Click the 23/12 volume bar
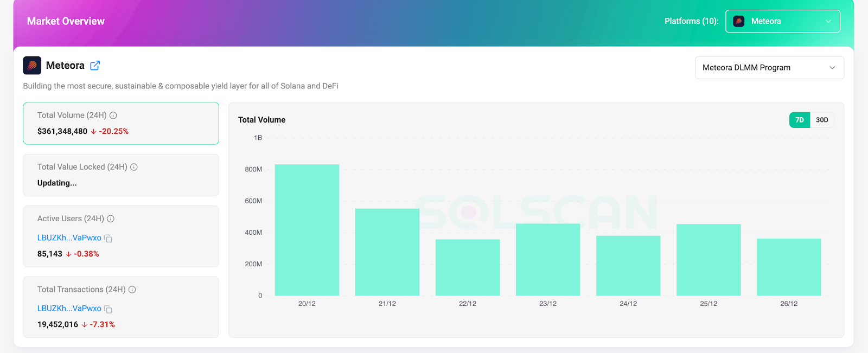The image size is (868, 353). point(548,260)
